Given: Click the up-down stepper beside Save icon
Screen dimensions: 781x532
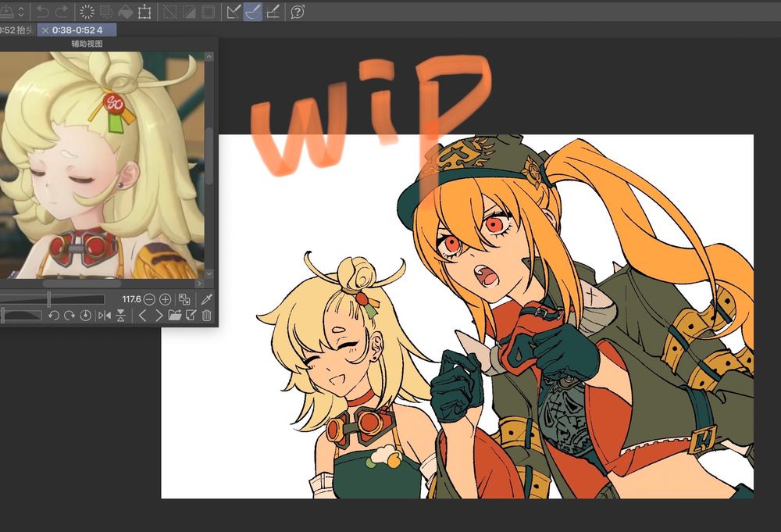Looking at the screenshot, I should (x=21, y=12).
